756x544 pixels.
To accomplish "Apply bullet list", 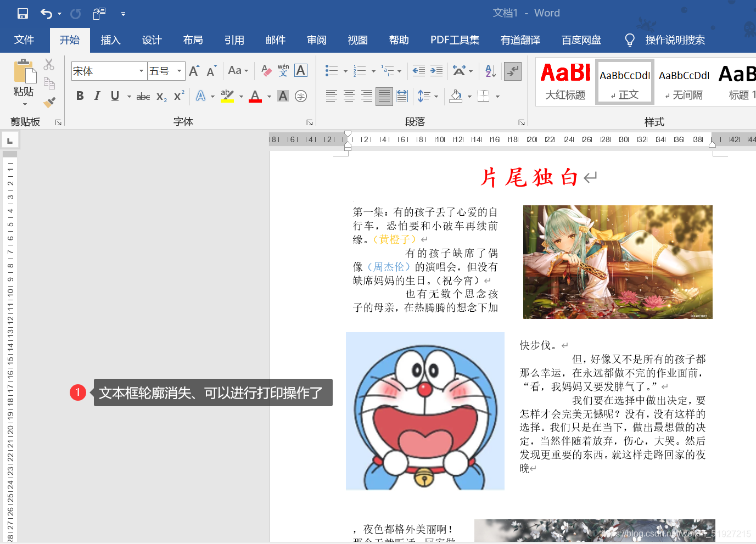I will (331, 70).
